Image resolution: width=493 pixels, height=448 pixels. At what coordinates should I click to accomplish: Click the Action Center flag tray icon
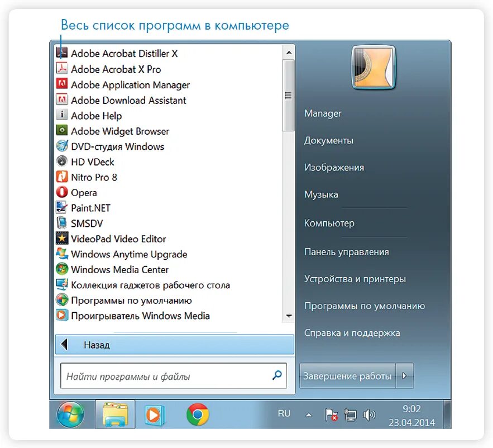(x=331, y=414)
